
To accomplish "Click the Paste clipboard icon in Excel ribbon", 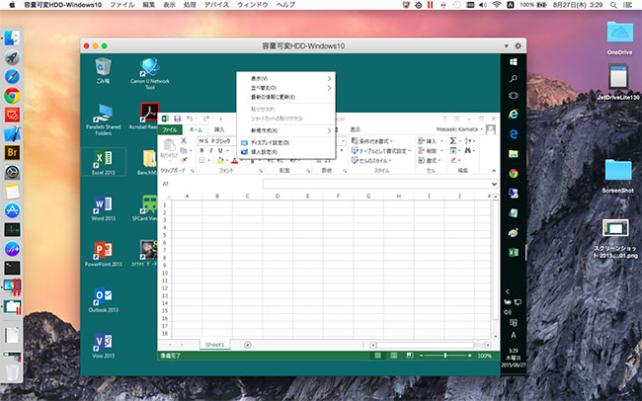I will pos(169,145).
